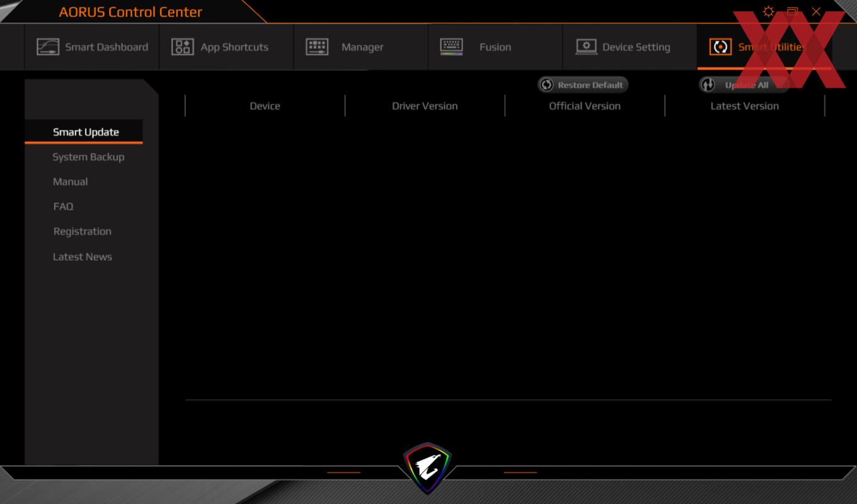Click the Update All button
Screen dimensions: 857x504
(744, 85)
